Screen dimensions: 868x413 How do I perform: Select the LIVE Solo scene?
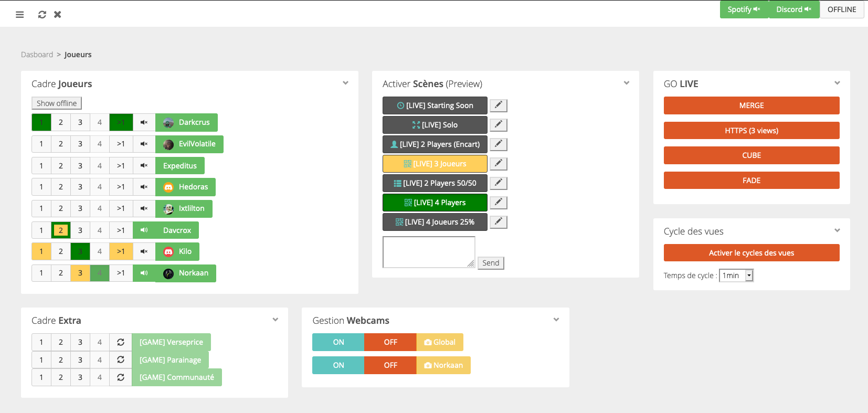click(435, 125)
